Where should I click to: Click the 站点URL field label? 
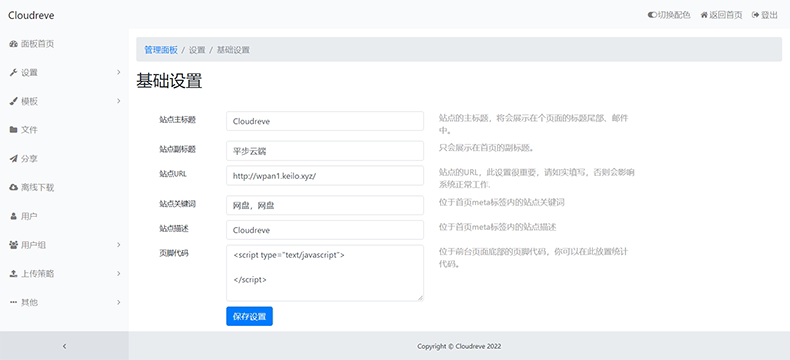pos(173,174)
